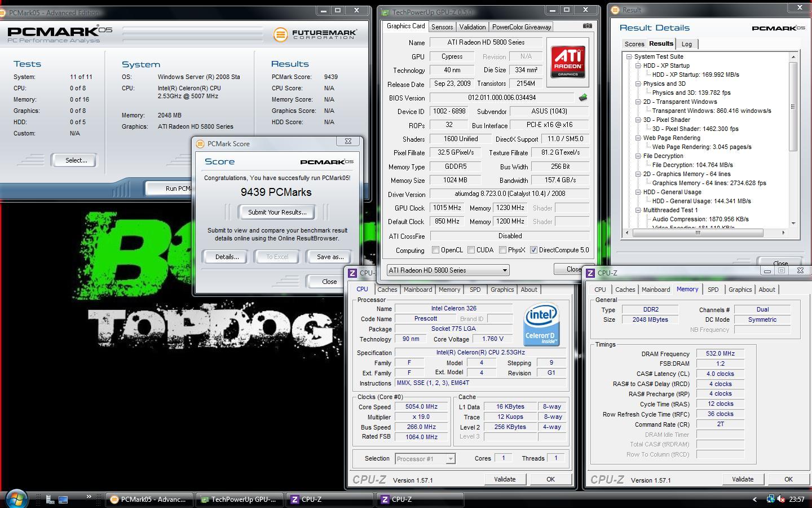Click the CPU-Z CPU window title bar icon

(x=352, y=273)
